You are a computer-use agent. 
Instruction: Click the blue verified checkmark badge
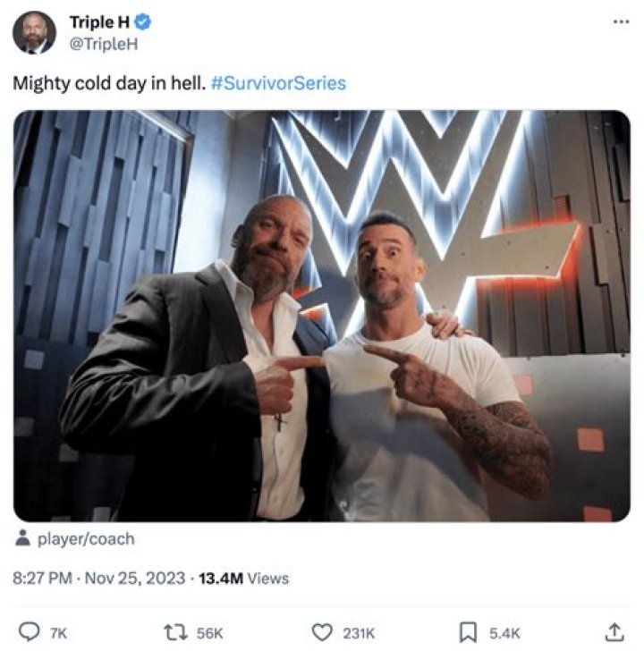128,22
